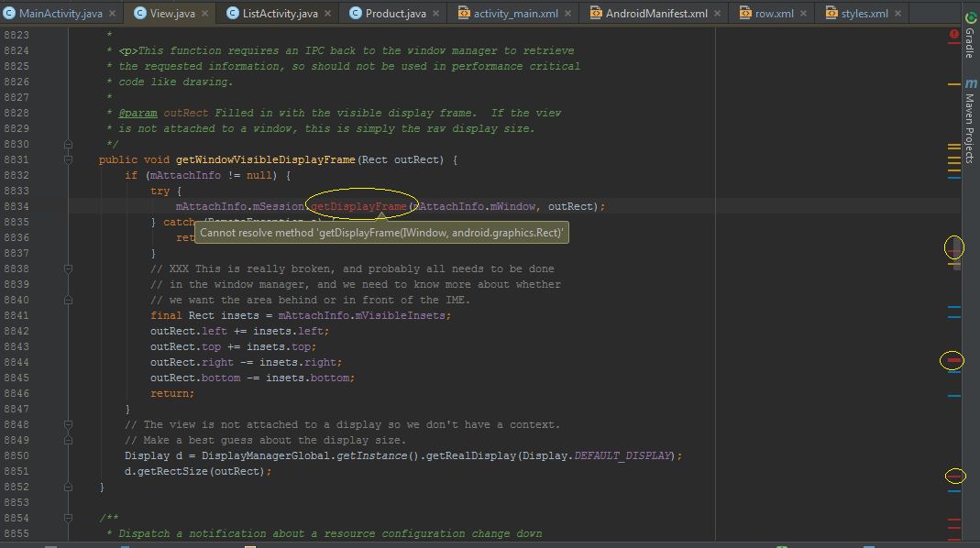980x548 pixels.
Task: Click the @param tag in Javadoc
Action: coord(138,113)
